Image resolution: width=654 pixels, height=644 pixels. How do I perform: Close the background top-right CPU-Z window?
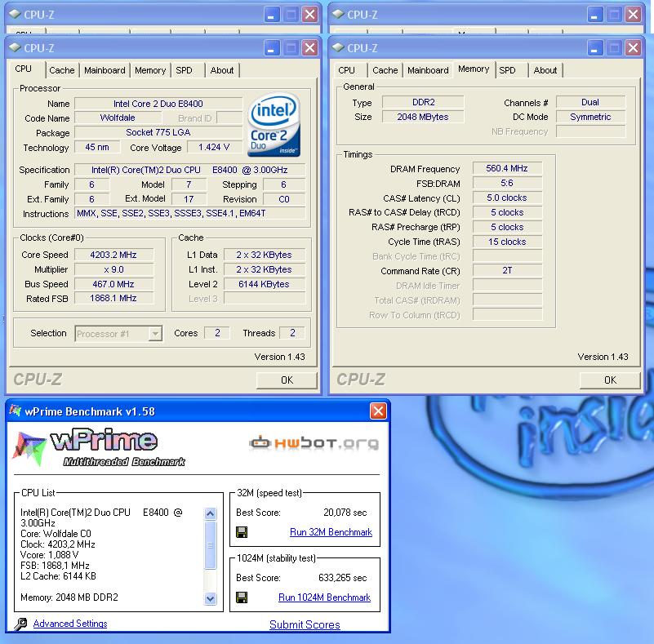click(633, 15)
